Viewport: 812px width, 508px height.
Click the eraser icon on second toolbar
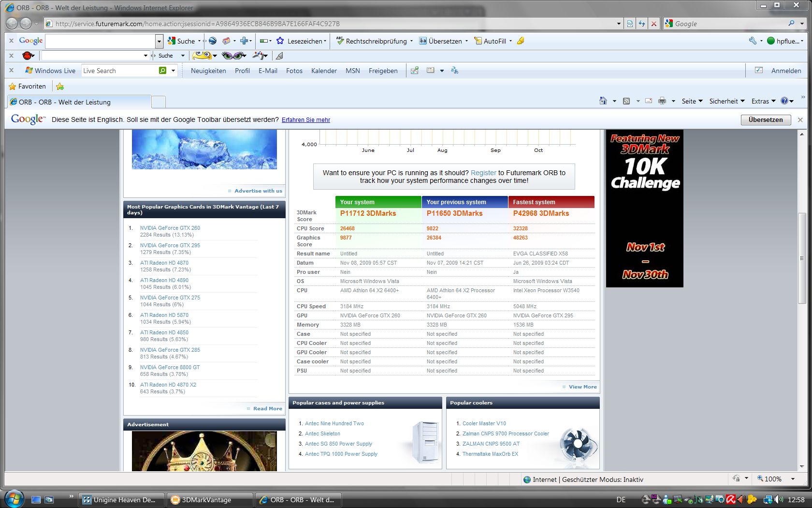pyautogui.click(x=279, y=56)
